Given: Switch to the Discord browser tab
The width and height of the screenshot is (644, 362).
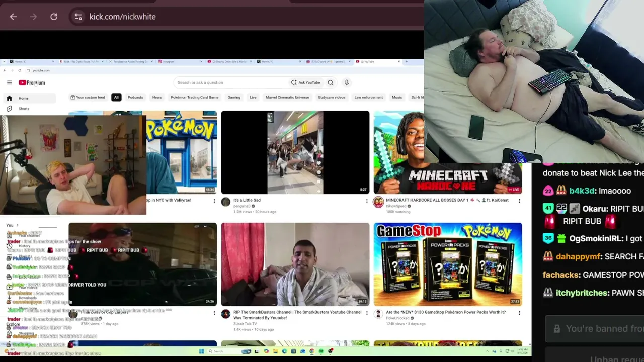Looking at the screenshot, I should [328, 61].
